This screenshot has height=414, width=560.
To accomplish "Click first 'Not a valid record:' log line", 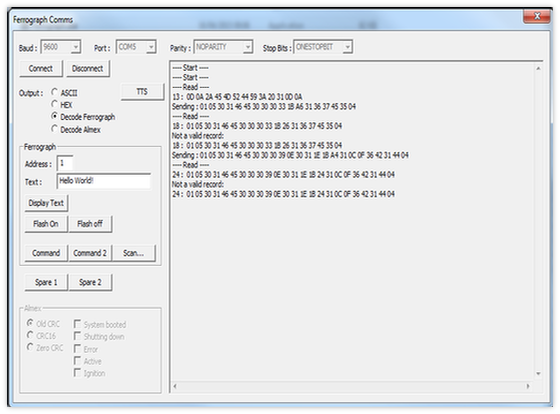I will pos(198,136).
